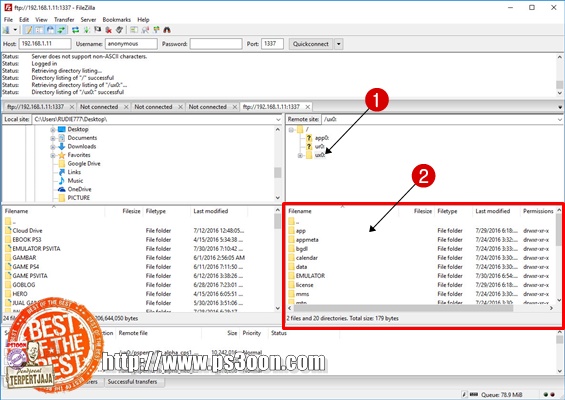Screen dimensions: 565x400
Task: Cancel the current operation
Action: click(98, 30)
